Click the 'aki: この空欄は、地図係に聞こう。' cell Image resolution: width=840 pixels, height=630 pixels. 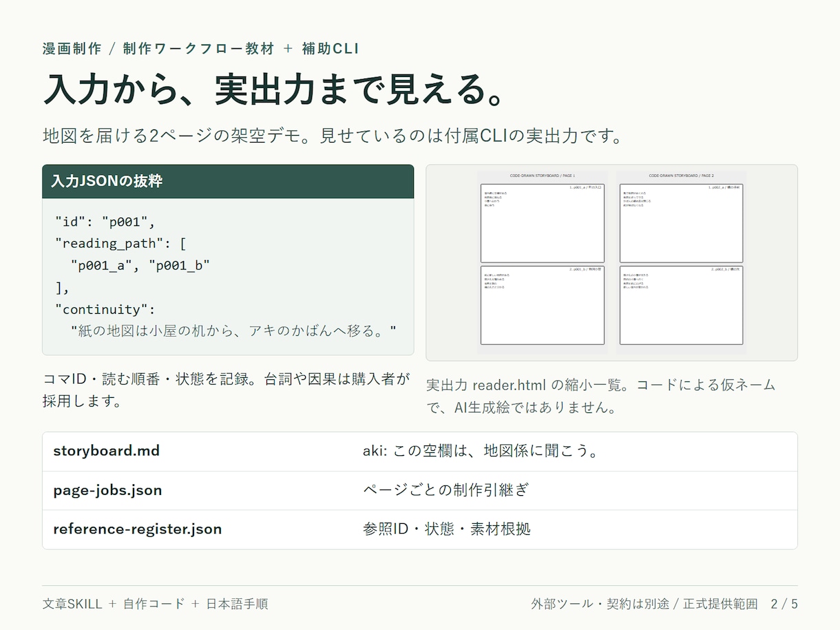click(x=481, y=451)
